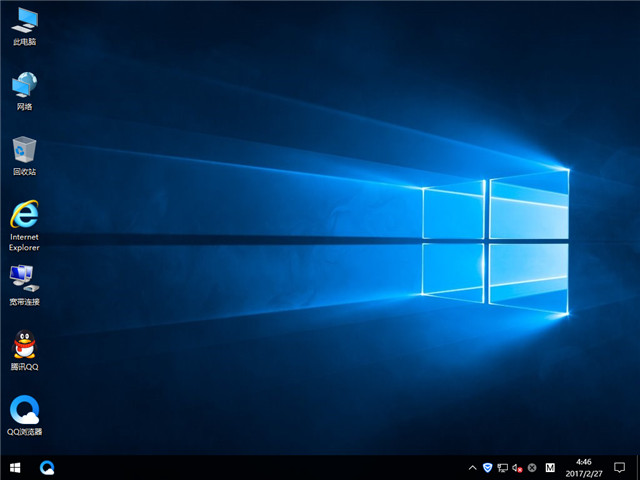Open the blue shield security tray icon
Image resolution: width=640 pixels, height=480 pixels.
pyautogui.click(x=488, y=467)
